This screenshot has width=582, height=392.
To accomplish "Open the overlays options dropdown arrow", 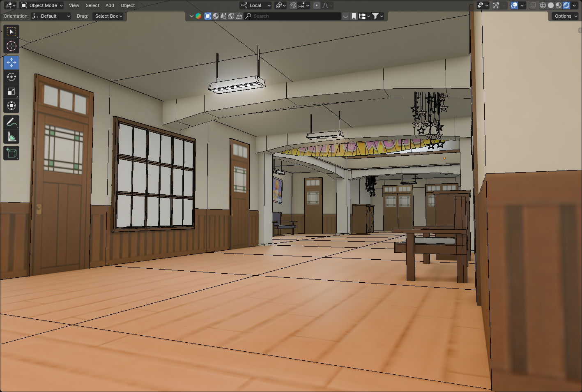I will click(522, 5).
